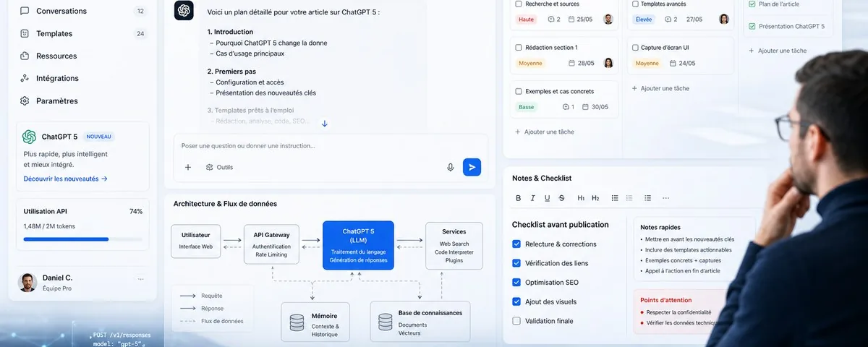This screenshot has width=868, height=347.
Task: Click calendar icon beside 24/05 date
Action: [x=672, y=64]
